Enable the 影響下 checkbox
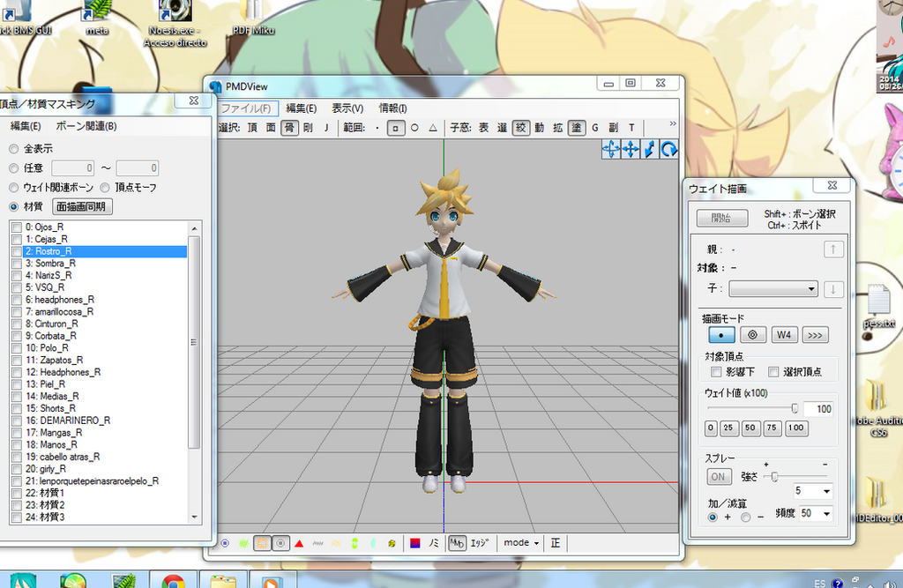The height and width of the screenshot is (588, 903). pyautogui.click(x=716, y=372)
